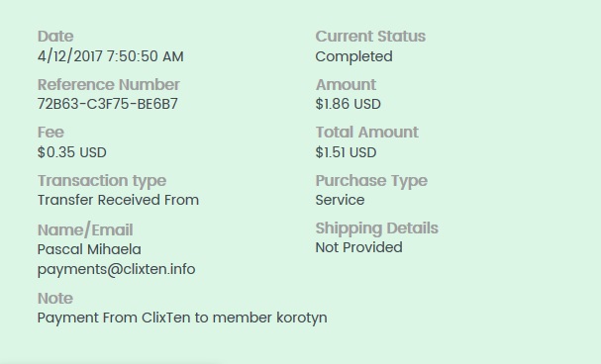
Task: Click the Purchase Type label
Action: (x=371, y=181)
